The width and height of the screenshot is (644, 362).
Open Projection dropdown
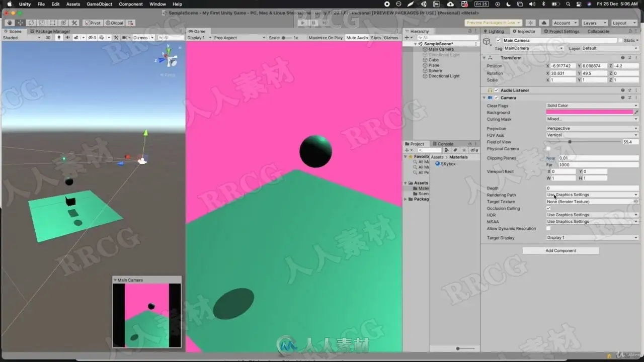click(593, 128)
